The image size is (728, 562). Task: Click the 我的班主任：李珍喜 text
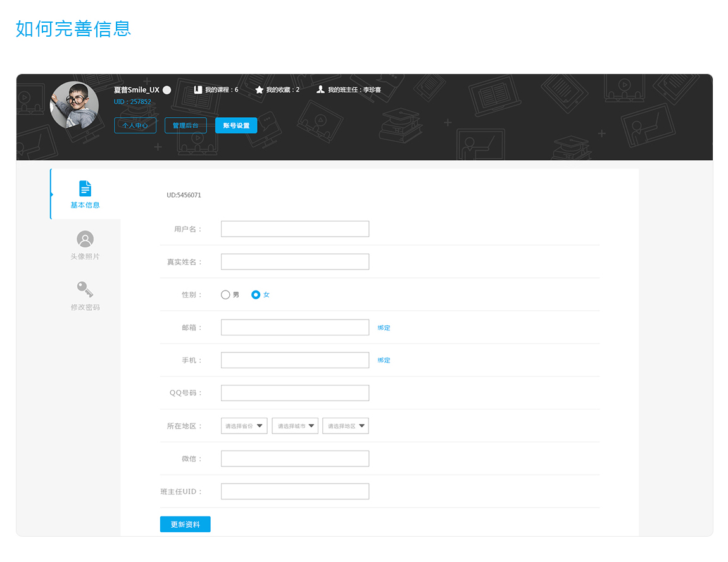[355, 90]
